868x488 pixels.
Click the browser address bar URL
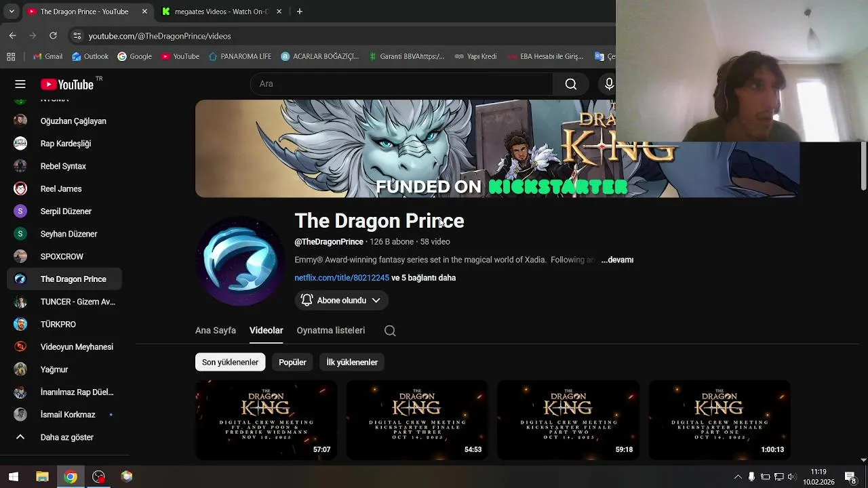159,36
